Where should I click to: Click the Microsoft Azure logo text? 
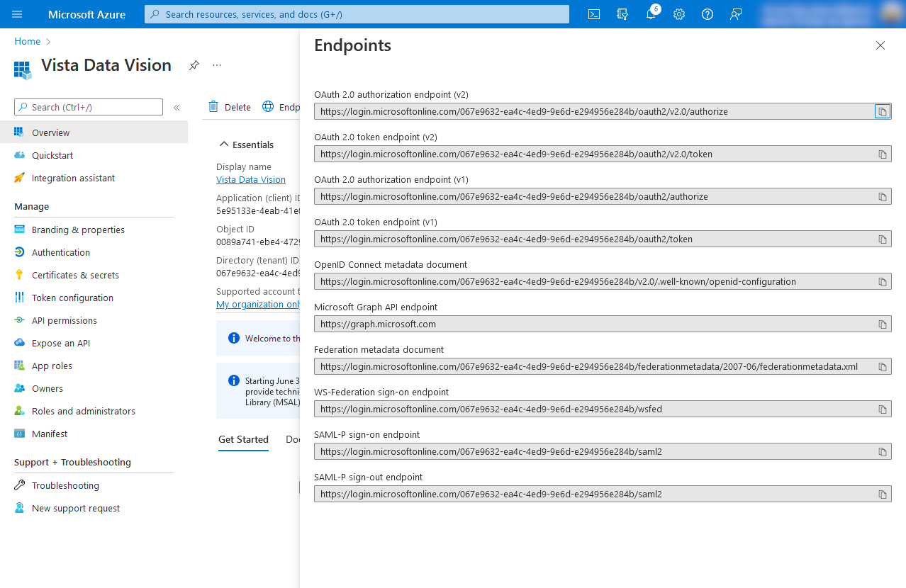[86, 14]
